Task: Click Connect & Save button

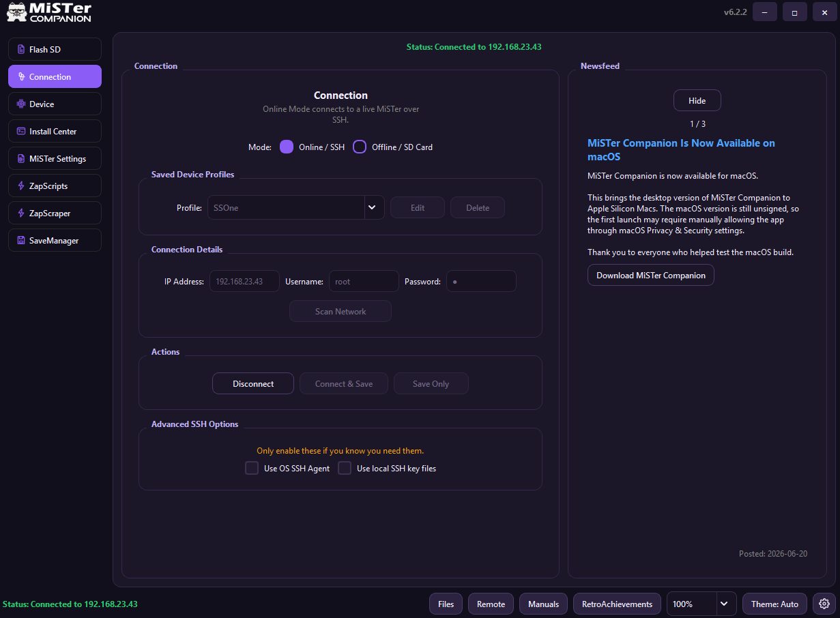Action: [x=344, y=383]
